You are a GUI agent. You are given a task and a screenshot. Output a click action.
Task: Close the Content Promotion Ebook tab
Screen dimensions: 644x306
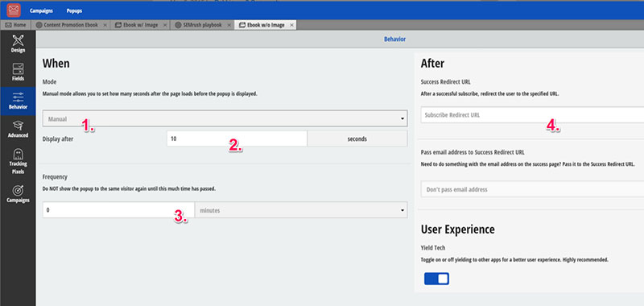coord(105,25)
